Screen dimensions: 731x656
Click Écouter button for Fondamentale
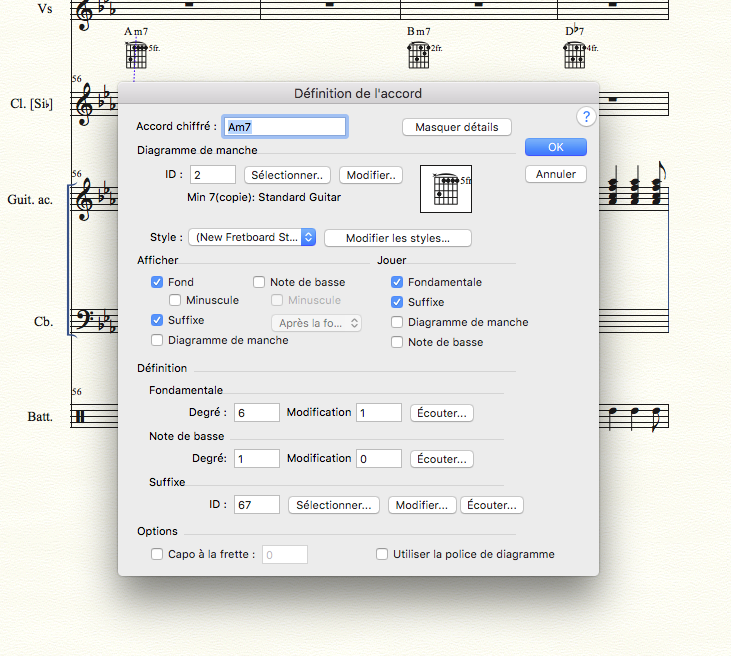[441, 413]
